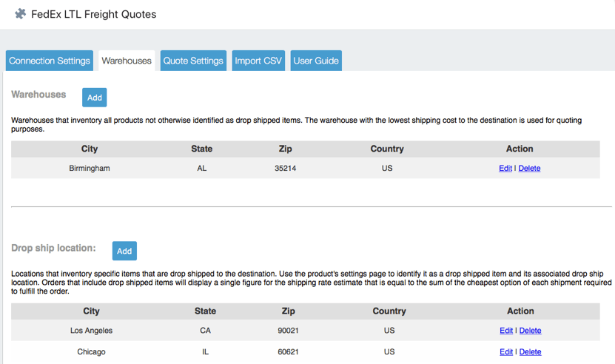
Task: Click the 90021 zip cell
Action: click(289, 331)
